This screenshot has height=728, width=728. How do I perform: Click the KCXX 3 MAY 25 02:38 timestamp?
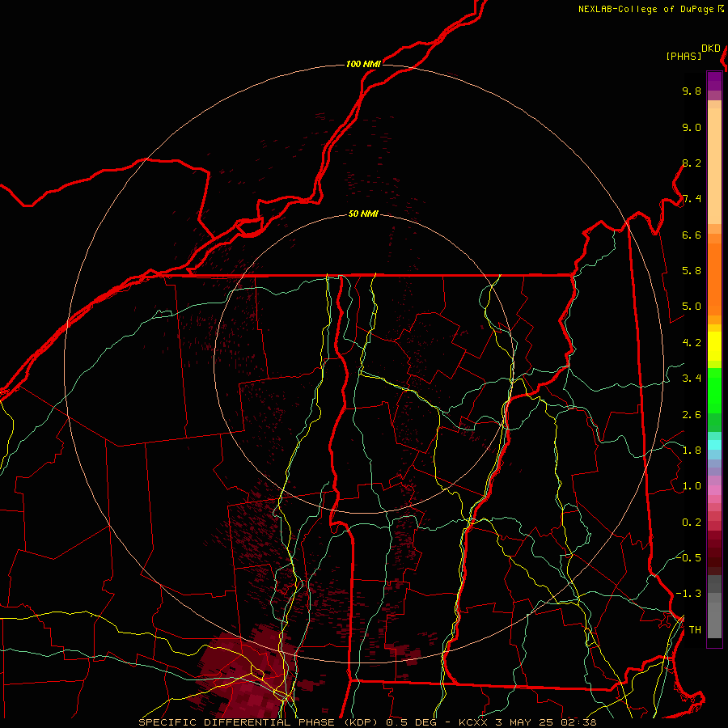click(x=527, y=722)
